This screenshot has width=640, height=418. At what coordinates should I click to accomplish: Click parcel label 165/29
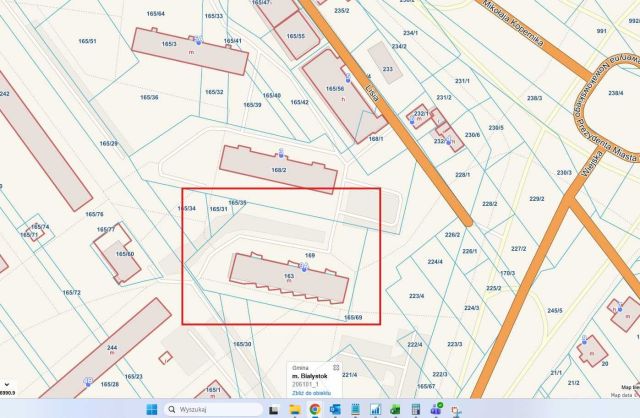point(109,144)
